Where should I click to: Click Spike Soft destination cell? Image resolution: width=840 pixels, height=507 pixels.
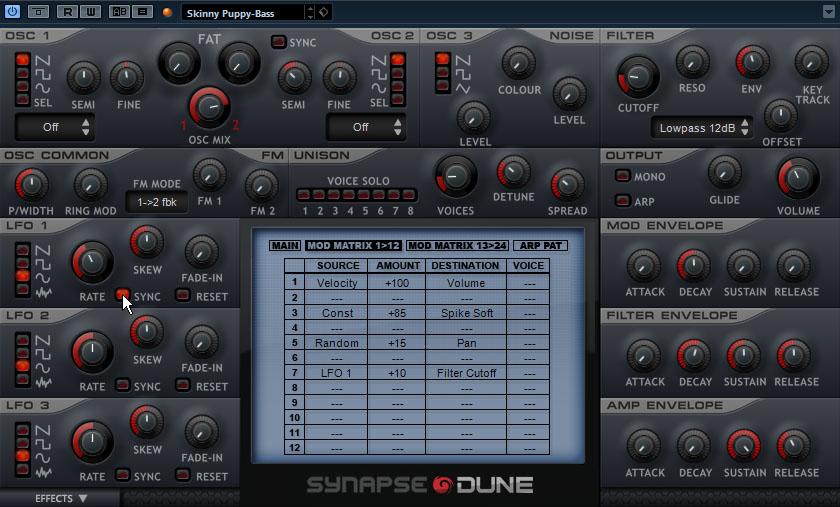pos(466,313)
